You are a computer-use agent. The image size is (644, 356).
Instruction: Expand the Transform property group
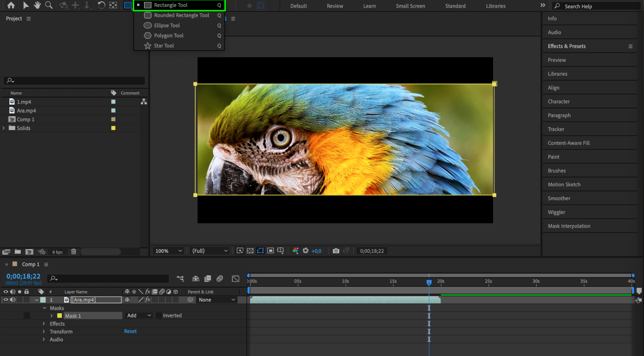pyautogui.click(x=44, y=332)
